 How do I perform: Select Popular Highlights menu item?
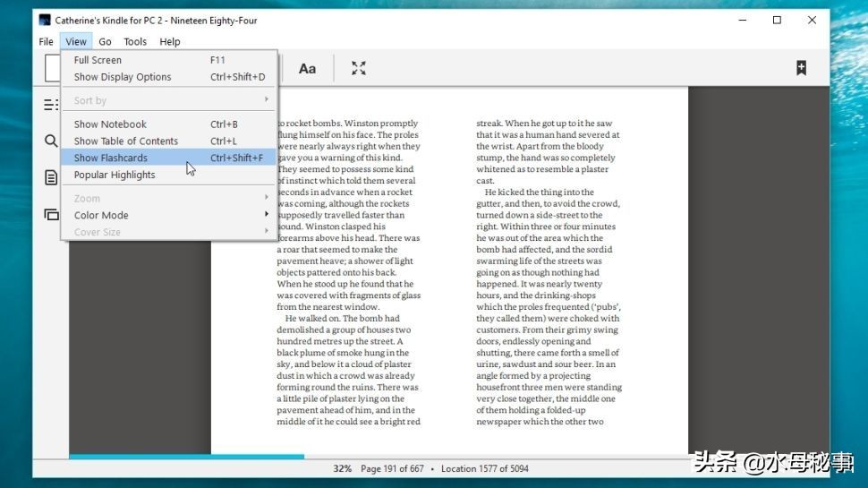pyautogui.click(x=115, y=175)
